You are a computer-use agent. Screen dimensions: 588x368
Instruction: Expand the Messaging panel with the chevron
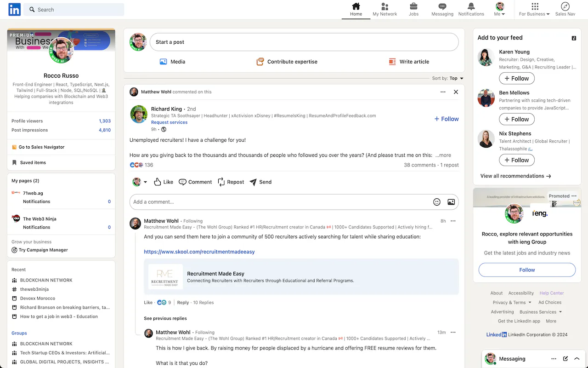tap(577, 359)
